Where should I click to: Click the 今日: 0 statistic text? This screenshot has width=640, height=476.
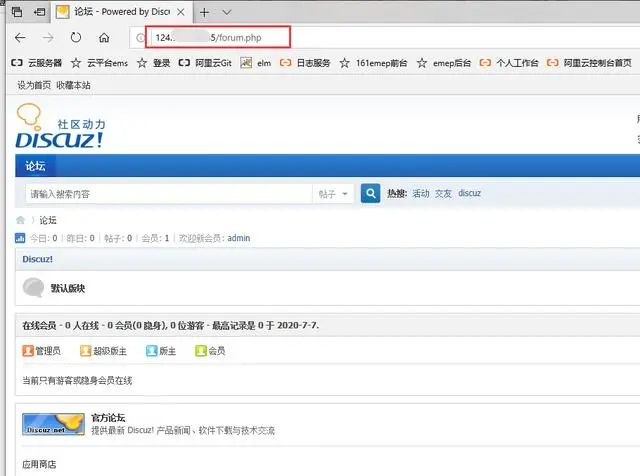[44, 238]
